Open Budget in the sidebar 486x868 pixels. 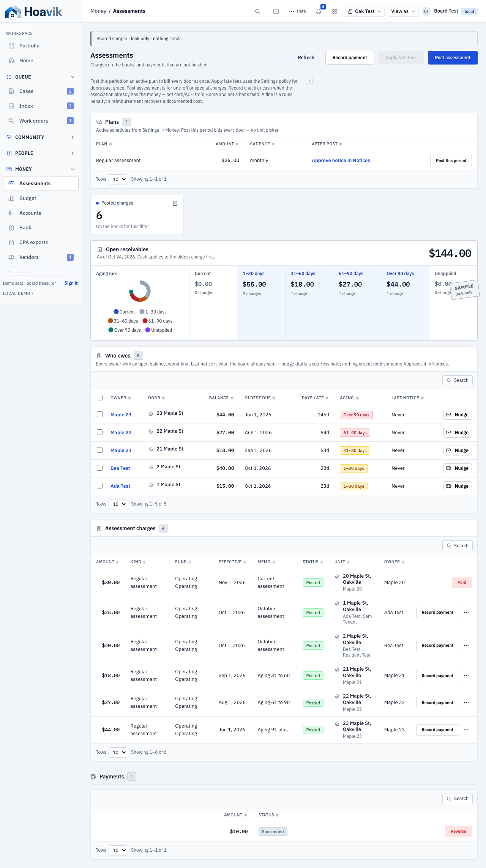pos(41,198)
